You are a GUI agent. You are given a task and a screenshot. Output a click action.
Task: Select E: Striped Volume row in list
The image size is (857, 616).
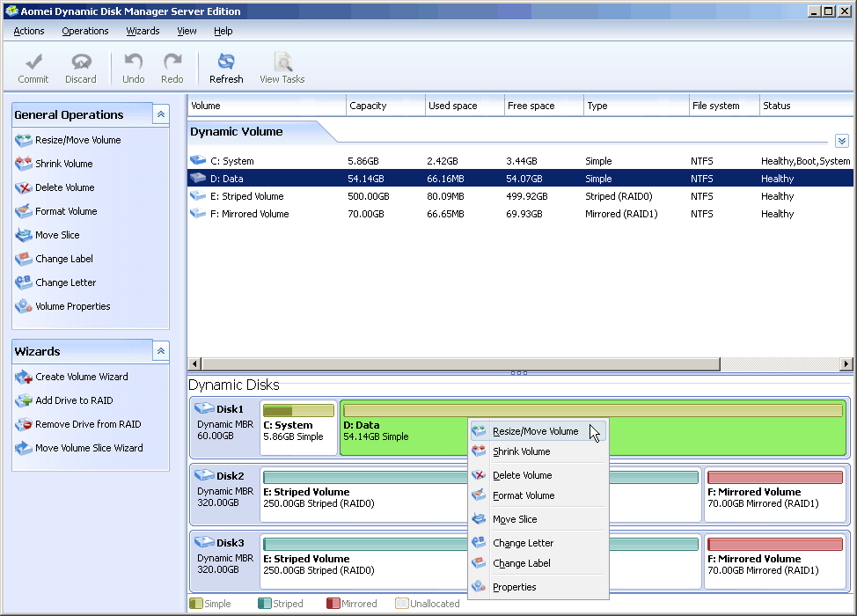pos(246,196)
